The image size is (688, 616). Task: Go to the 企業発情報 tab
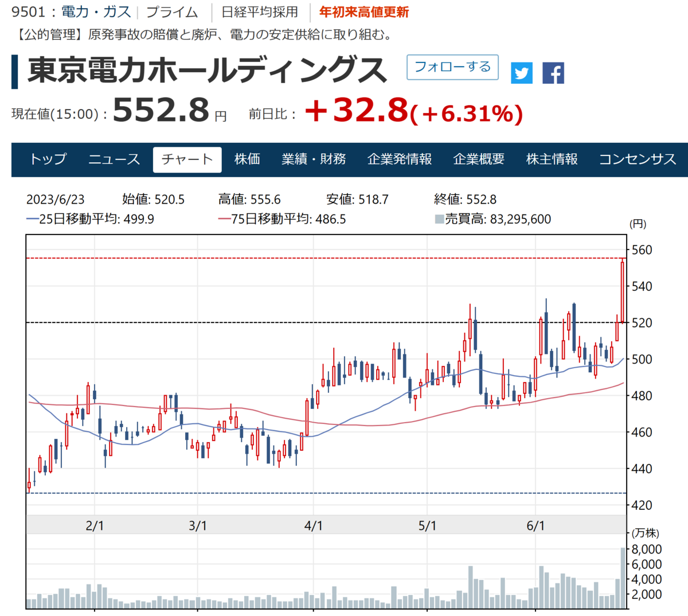pos(400,159)
